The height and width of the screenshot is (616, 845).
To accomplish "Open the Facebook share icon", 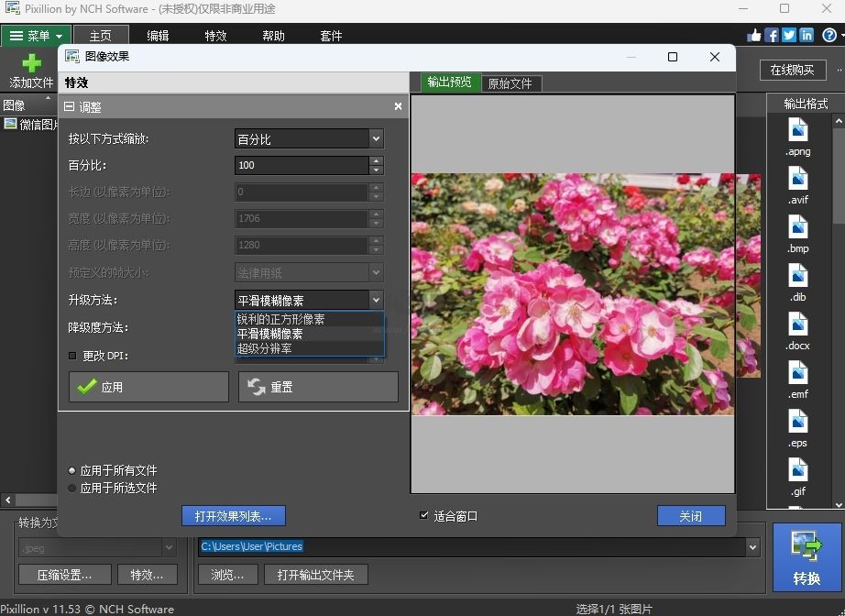I will click(x=772, y=35).
